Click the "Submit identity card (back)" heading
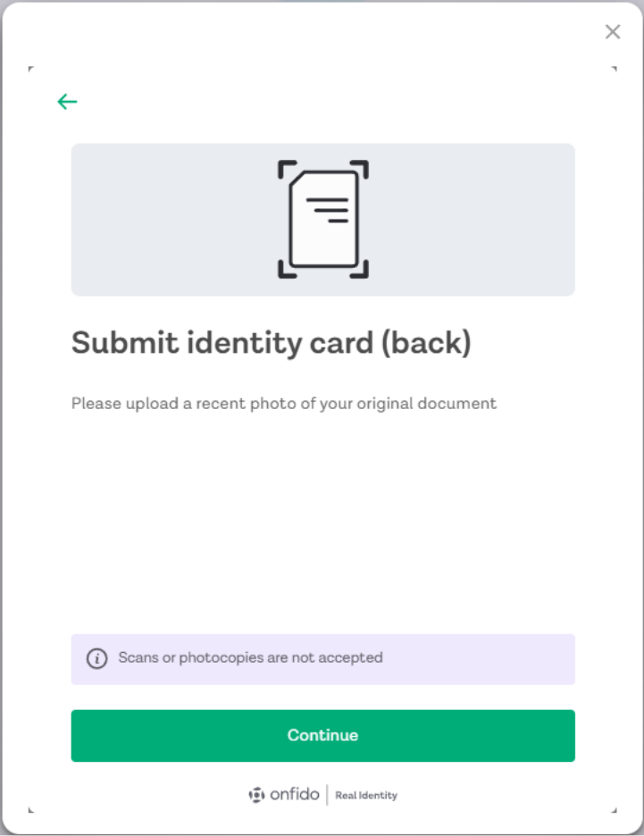 coord(271,343)
